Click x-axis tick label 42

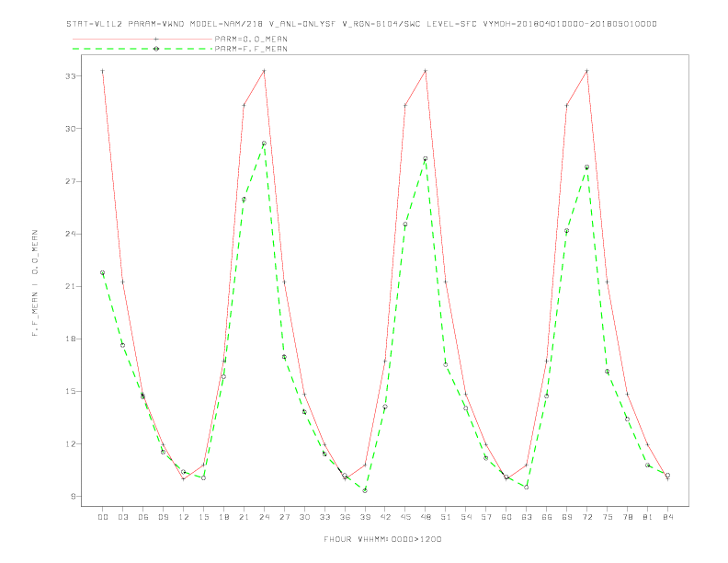[x=385, y=517]
